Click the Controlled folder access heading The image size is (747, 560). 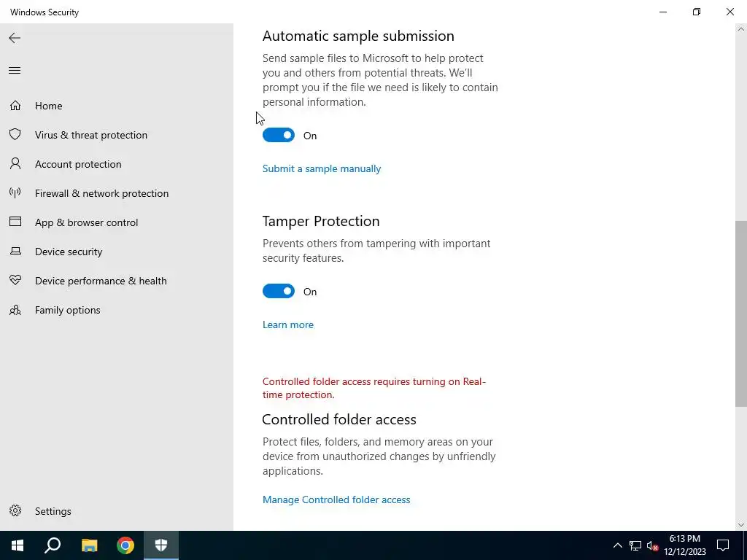point(339,419)
